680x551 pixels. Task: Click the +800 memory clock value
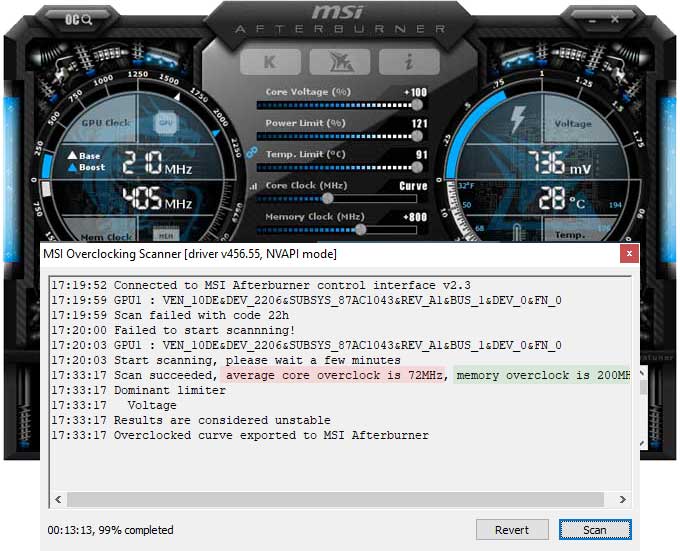[415, 217]
